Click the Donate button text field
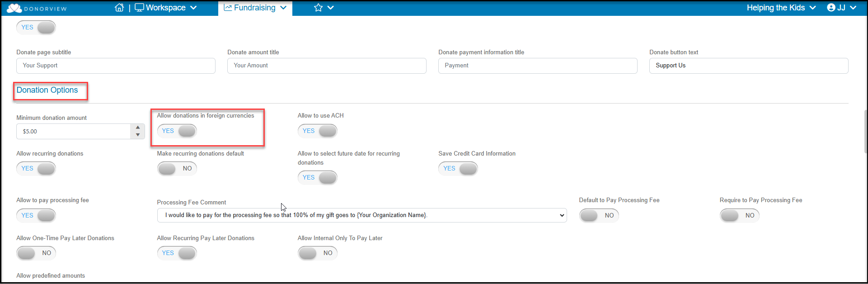 point(749,66)
